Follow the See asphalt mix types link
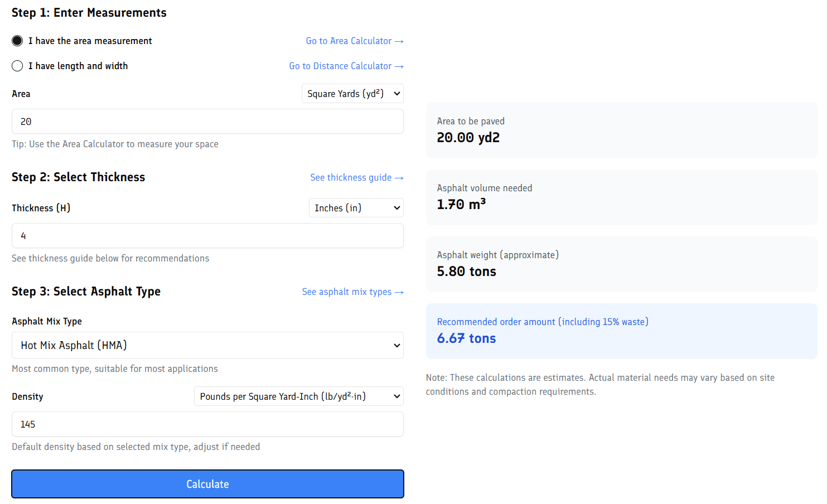This screenshot has width=827, height=504. (347, 292)
